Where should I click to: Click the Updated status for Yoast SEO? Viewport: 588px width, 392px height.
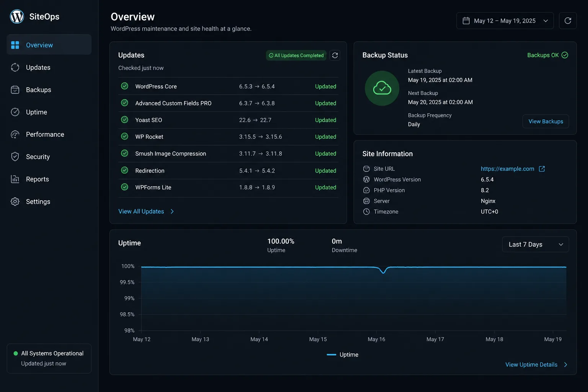pos(325,120)
